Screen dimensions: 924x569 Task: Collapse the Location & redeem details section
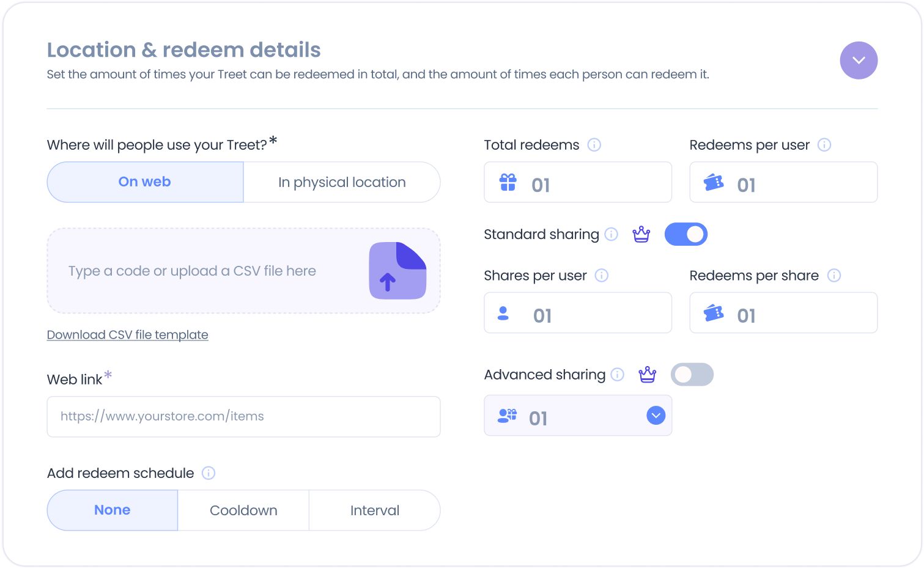tap(859, 61)
